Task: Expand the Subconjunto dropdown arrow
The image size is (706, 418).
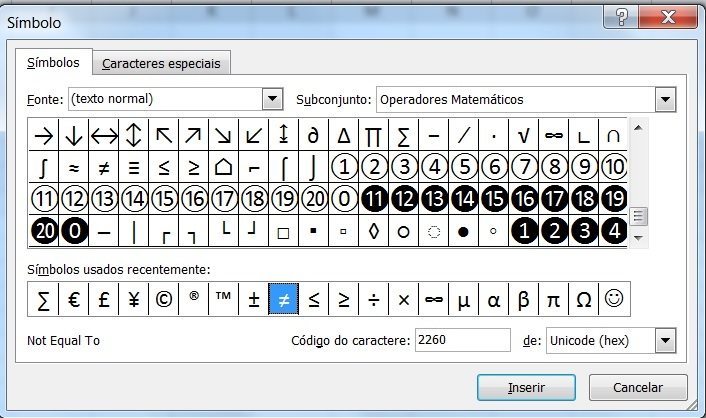Action: point(665,100)
